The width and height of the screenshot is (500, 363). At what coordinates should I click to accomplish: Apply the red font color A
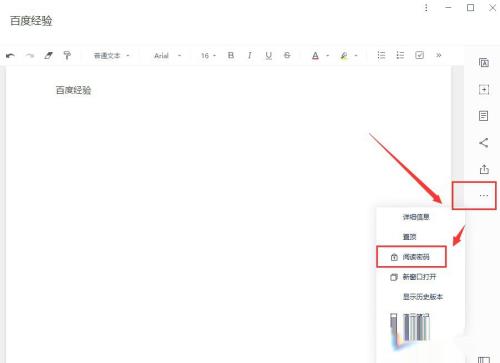[x=315, y=56]
